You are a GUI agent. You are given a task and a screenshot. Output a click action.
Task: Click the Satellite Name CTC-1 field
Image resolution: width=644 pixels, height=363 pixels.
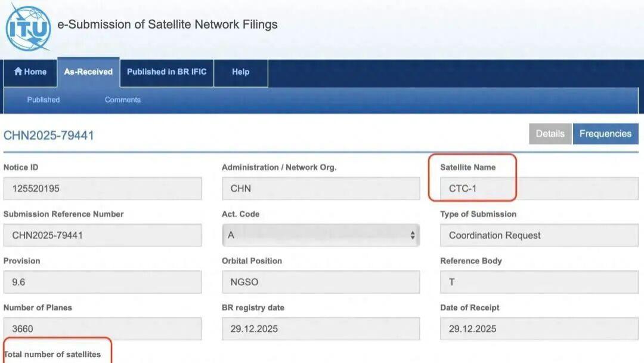click(x=539, y=189)
